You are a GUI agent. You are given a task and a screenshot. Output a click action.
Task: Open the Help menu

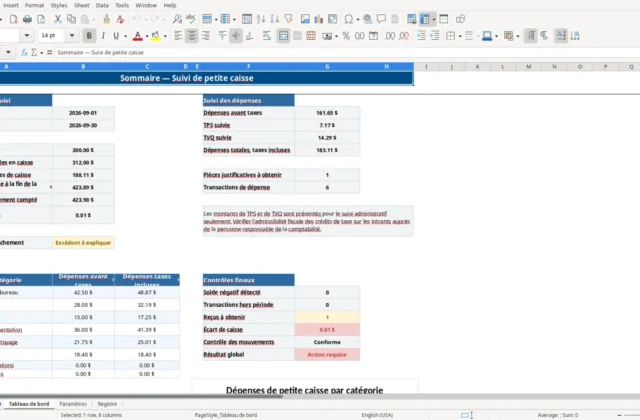(170, 5)
